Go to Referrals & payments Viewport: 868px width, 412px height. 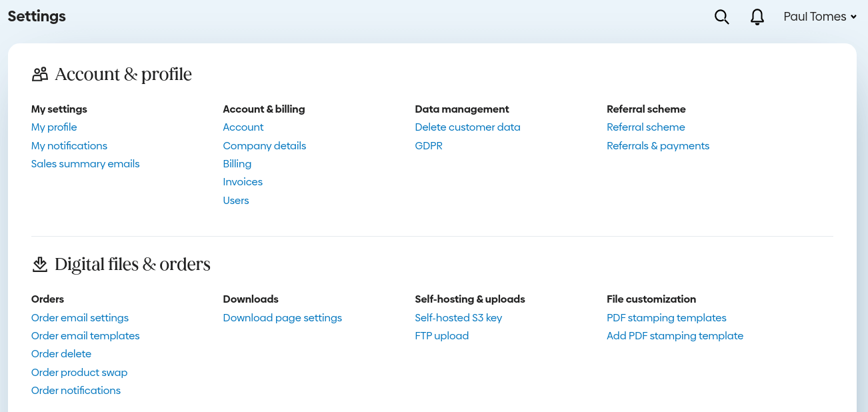point(658,146)
